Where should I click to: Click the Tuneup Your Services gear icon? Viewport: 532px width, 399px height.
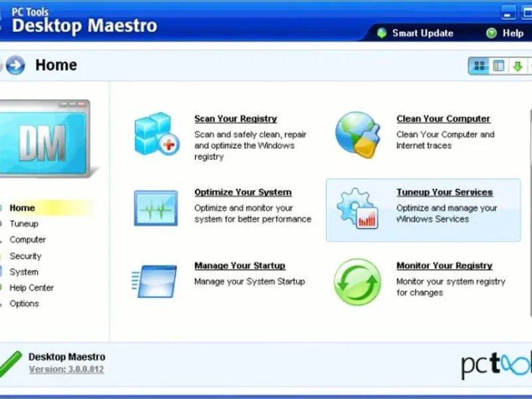(x=357, y=208)
